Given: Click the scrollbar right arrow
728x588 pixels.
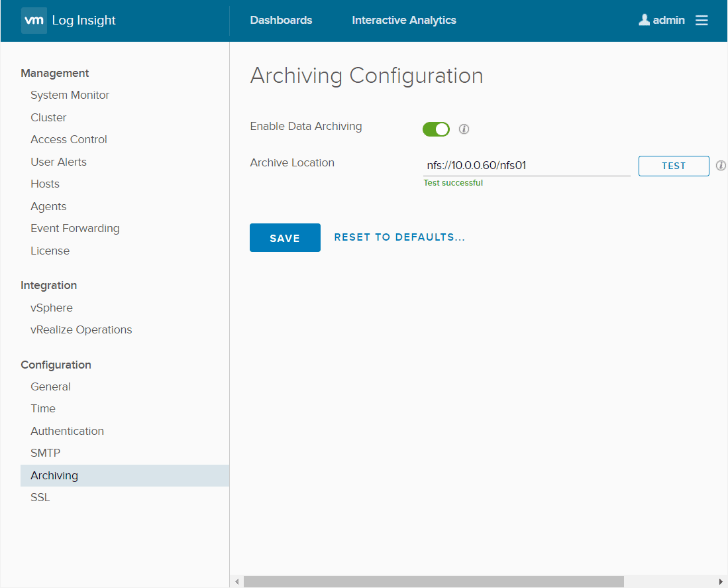Looking at the screenshot, I should pos(721,581).
